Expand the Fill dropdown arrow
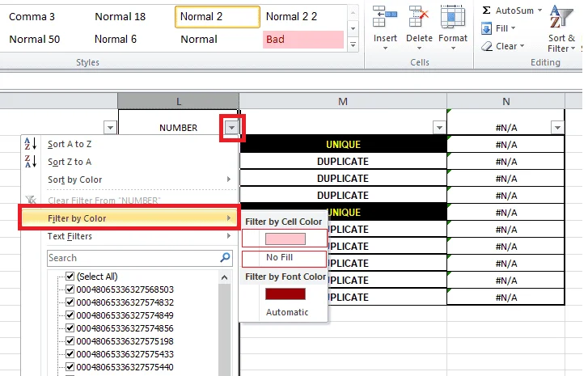The width and height of the screenshot is (588, 376). point(513,28)
